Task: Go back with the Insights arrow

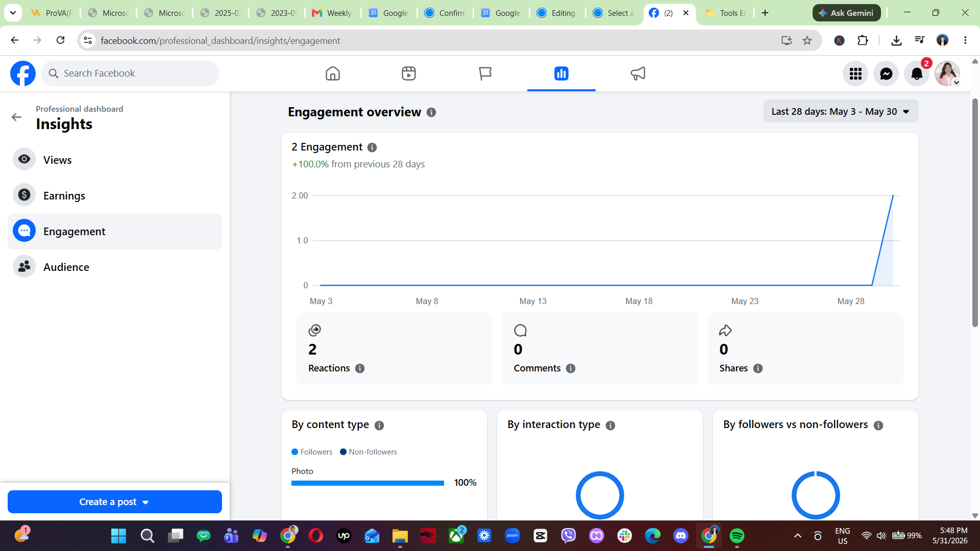Action: (16, 117)
